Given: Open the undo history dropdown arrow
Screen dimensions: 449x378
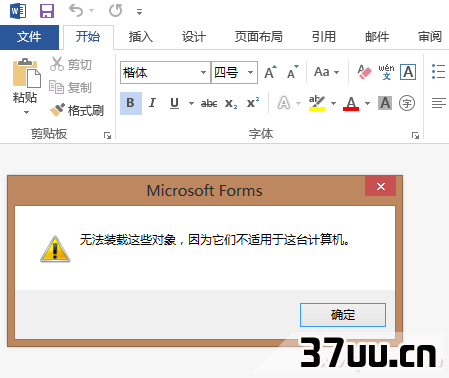Looking at the screenshot, I should click(91, 11).
